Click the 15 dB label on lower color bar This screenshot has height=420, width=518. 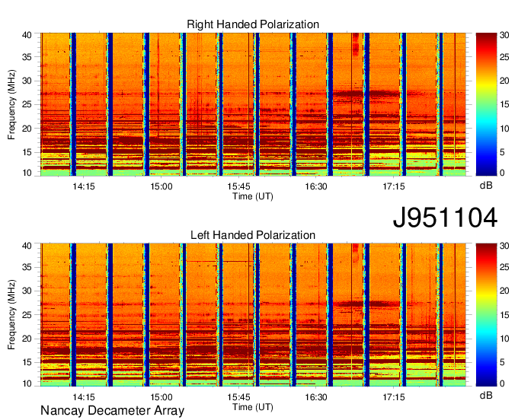pyautogui.click(x=504, y=315)
